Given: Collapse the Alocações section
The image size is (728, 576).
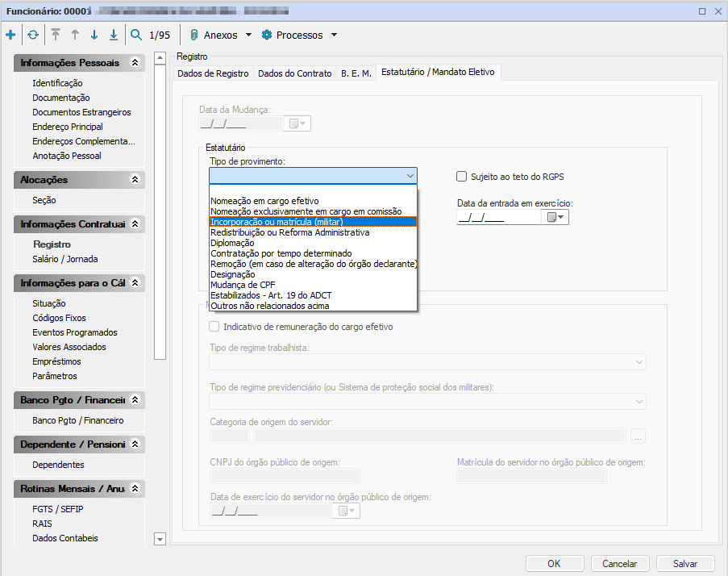Looking at the screenshot, I should [135, 179].
